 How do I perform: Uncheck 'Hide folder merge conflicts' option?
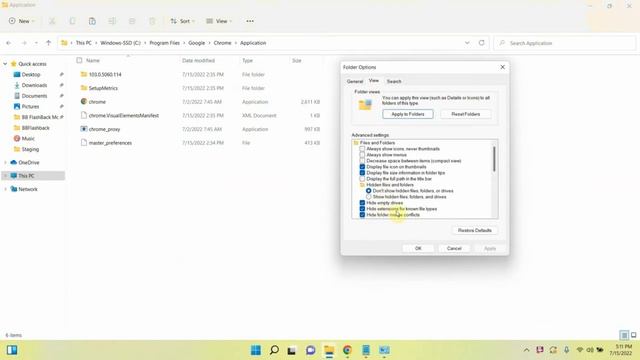click(362, 215)
